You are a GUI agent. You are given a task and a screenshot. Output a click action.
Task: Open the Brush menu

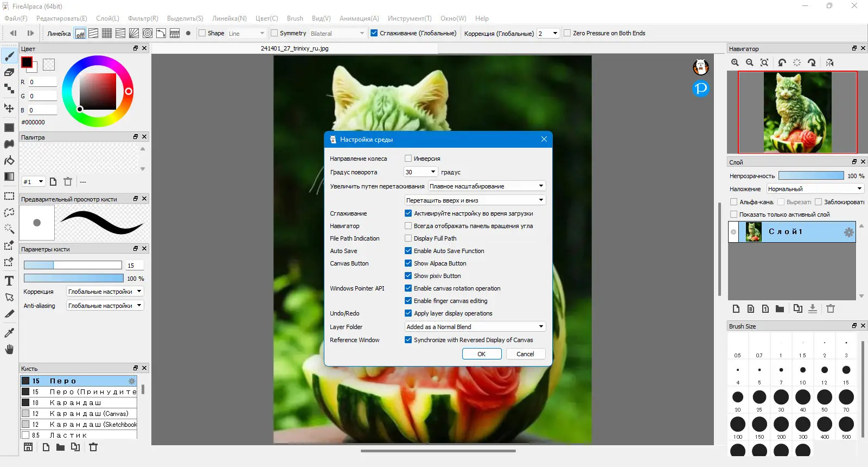pos(295,18)
